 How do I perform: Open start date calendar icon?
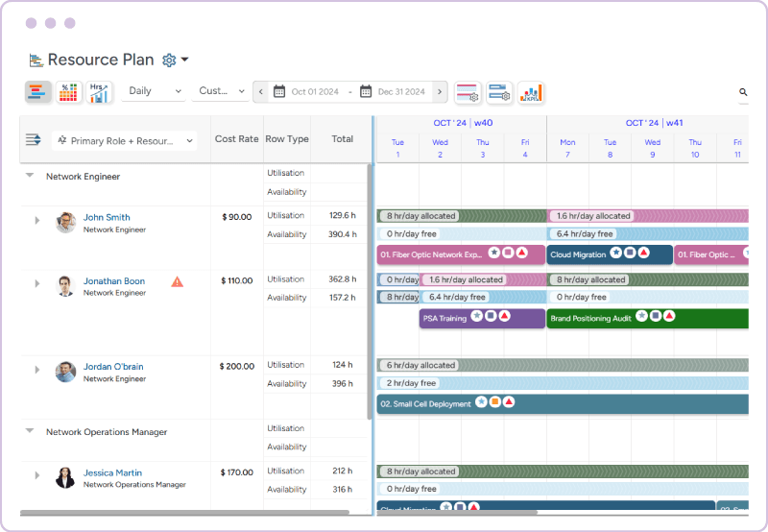279,91
